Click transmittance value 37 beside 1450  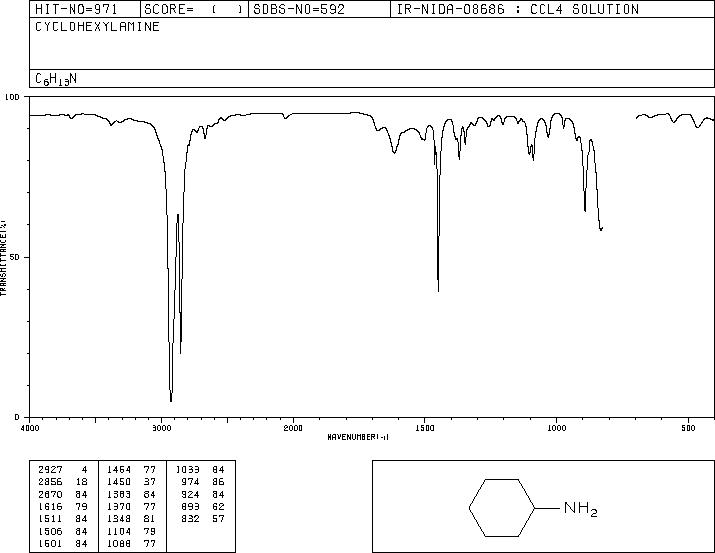point(150,481)
